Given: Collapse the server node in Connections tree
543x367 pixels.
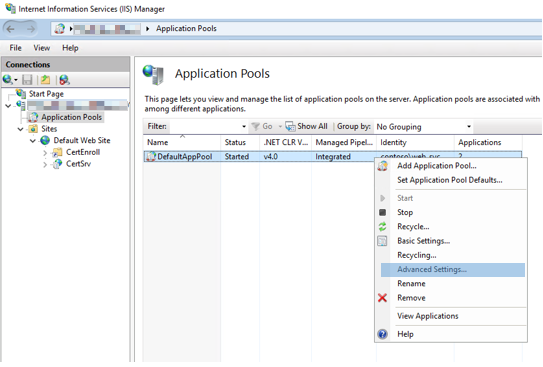Looking at the screenshot, I should (x=8, y=105).
